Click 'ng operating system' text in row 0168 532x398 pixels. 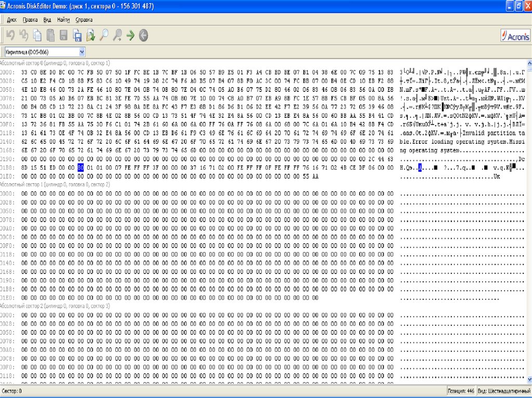click(x=430, y=150)
